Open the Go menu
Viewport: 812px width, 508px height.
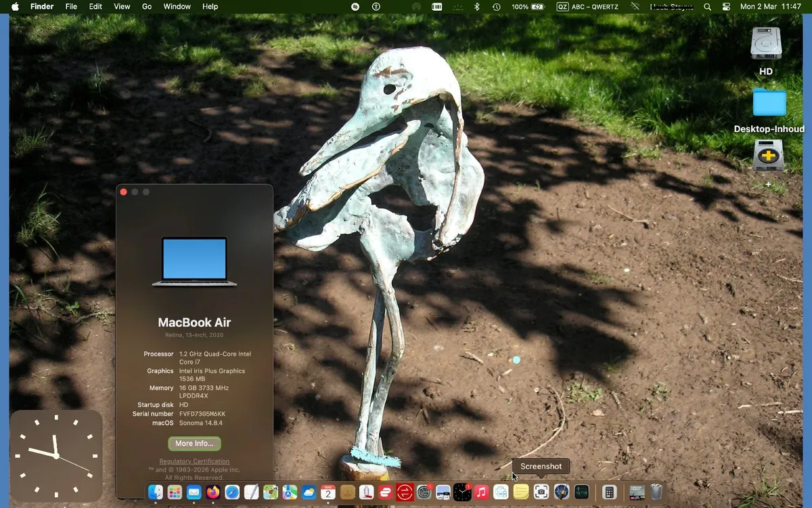click(147, 7)
